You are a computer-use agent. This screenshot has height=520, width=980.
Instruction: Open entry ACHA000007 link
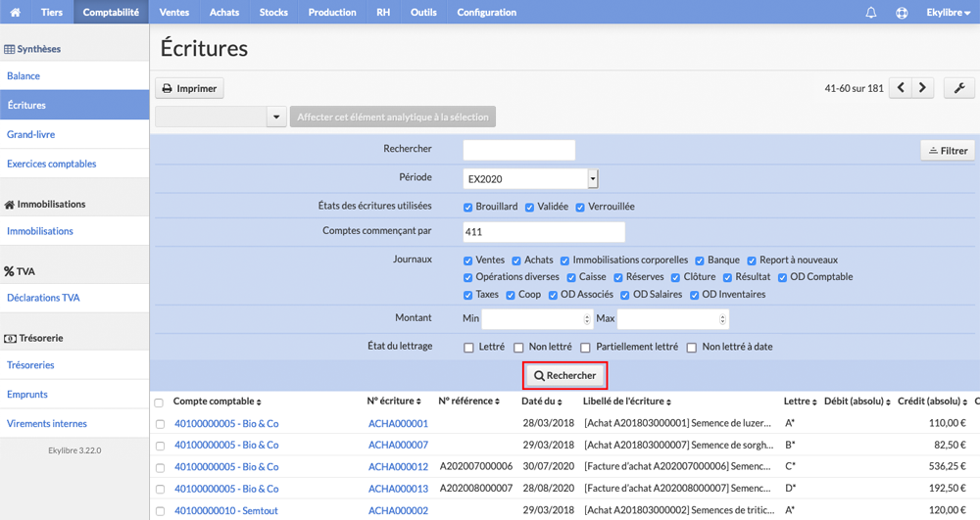coord(398,446)
